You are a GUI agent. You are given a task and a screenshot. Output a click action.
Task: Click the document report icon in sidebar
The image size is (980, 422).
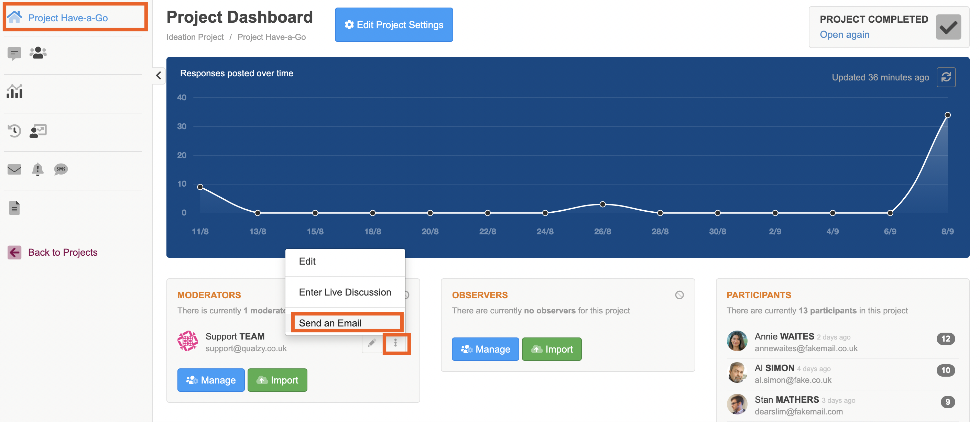point(14,208)
